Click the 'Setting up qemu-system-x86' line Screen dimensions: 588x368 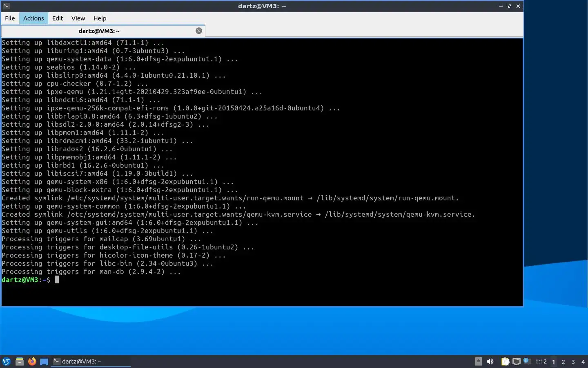[x=118, y=182]
